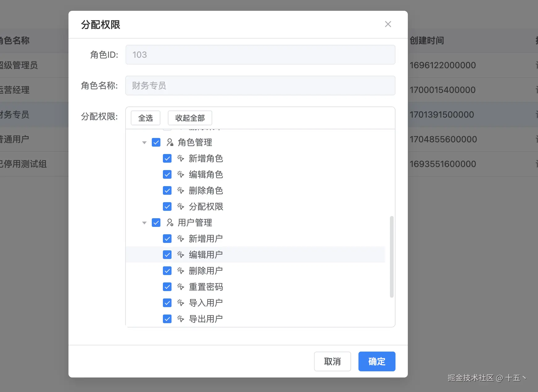Screen dimensions: 538x392
Task: Collapse the 用户管理 tree node
Action: pyautogui.click(x=144, y=223)
